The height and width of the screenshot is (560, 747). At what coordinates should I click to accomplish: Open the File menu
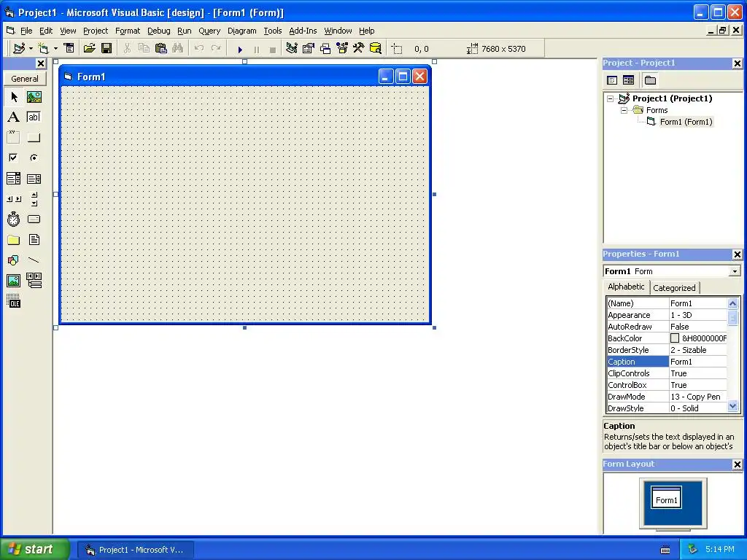click(x=26, y=31)
